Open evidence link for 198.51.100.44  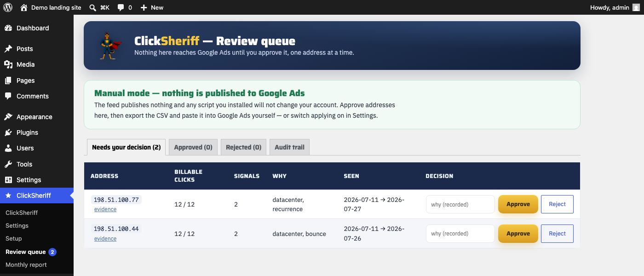(105, 239)
